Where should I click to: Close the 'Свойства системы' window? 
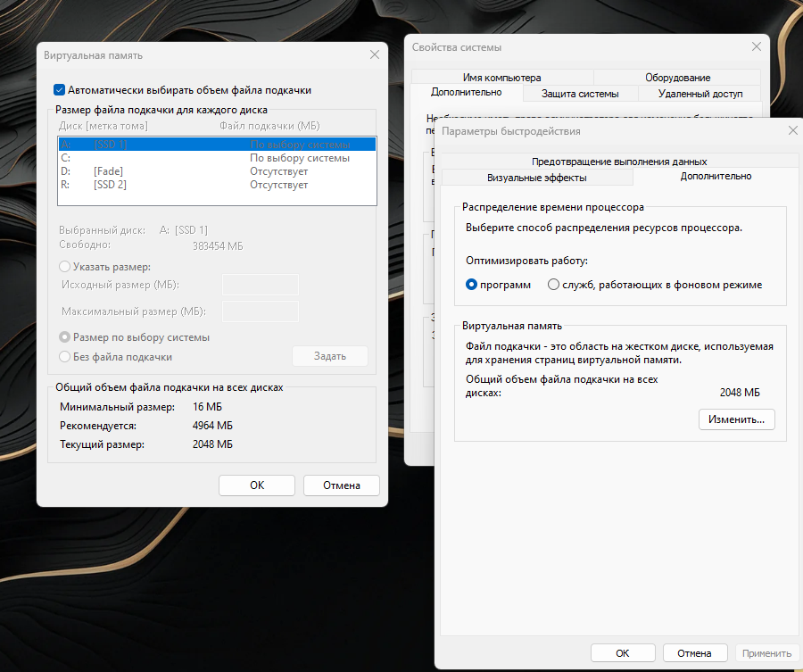click(x=757, y=46)
